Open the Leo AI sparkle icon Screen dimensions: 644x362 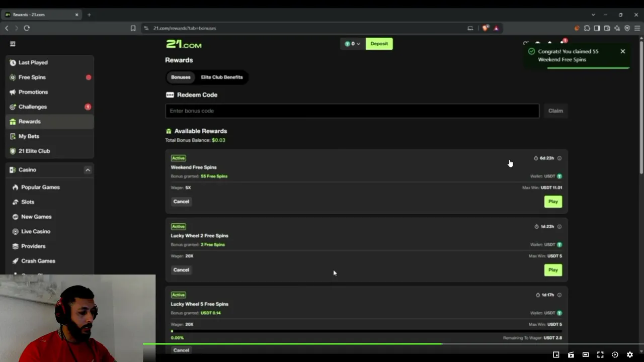tap(617, 28)
